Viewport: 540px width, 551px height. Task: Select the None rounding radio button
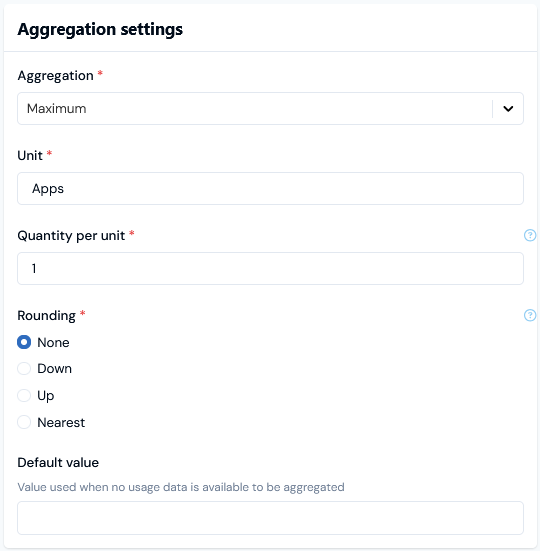pyautogui.click(x=24, y=342)
